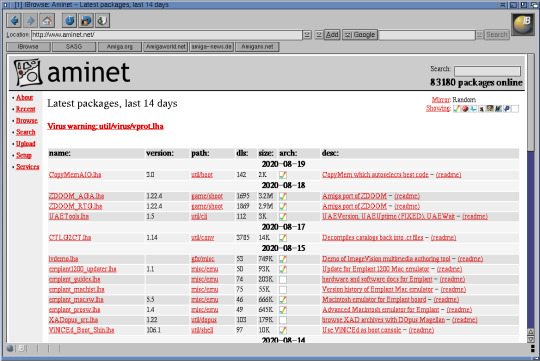This screenshot has height=361, width=540.
Task: Open the Browse link in the sidebar
Action: (x=27, y=121)
